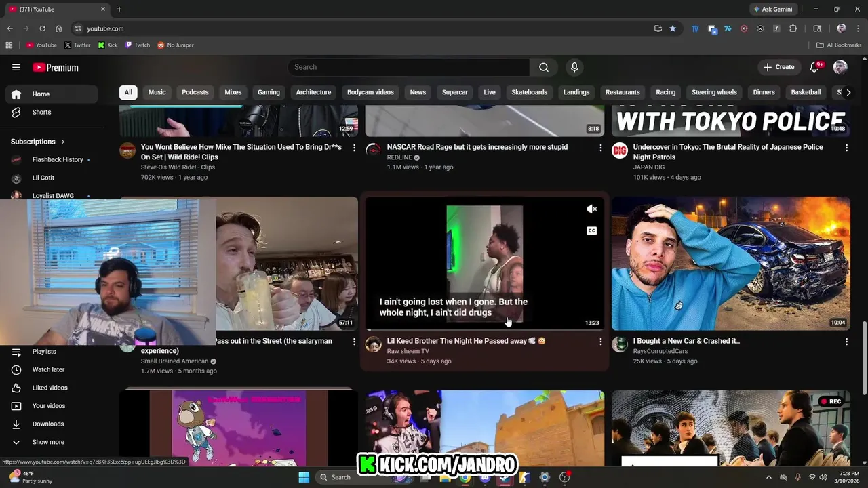Open Liked videos in the sidebar
868x488 pixels.
point(52,388)
